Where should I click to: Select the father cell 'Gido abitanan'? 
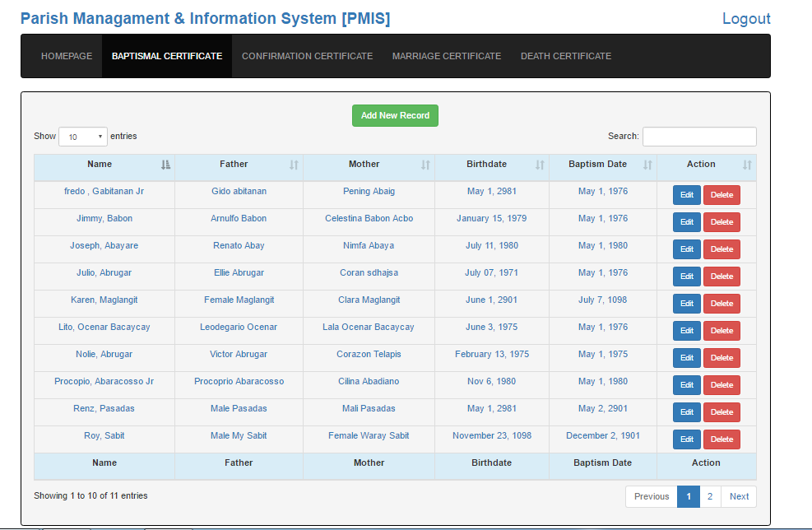pyautogui.click(x=239, y=191)
